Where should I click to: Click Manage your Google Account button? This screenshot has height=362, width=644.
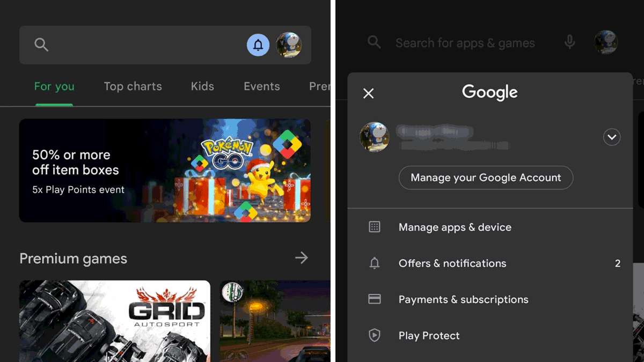coord(486,178)
